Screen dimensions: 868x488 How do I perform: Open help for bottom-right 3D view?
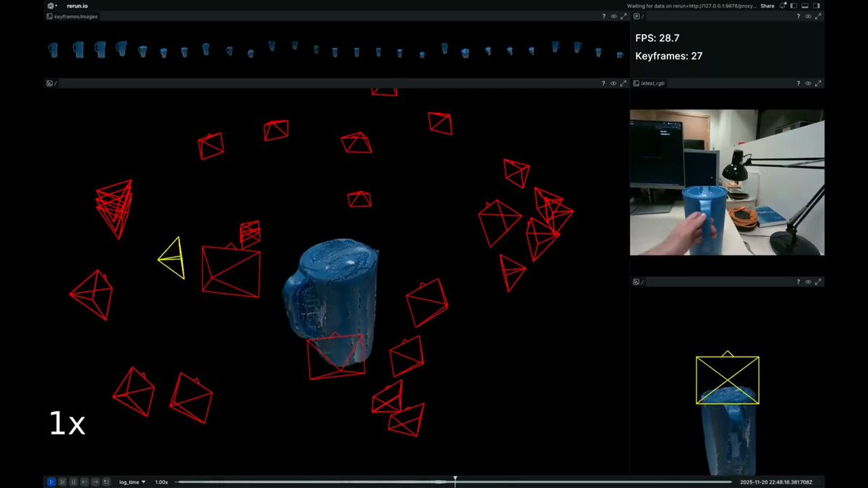coord(799,282)
